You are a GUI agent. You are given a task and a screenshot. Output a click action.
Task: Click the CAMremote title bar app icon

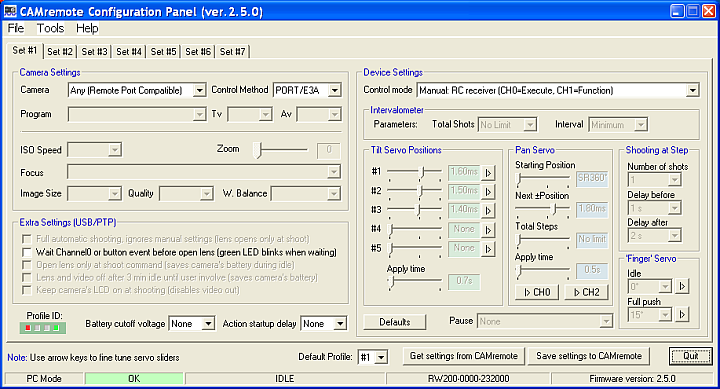(10, 11)
